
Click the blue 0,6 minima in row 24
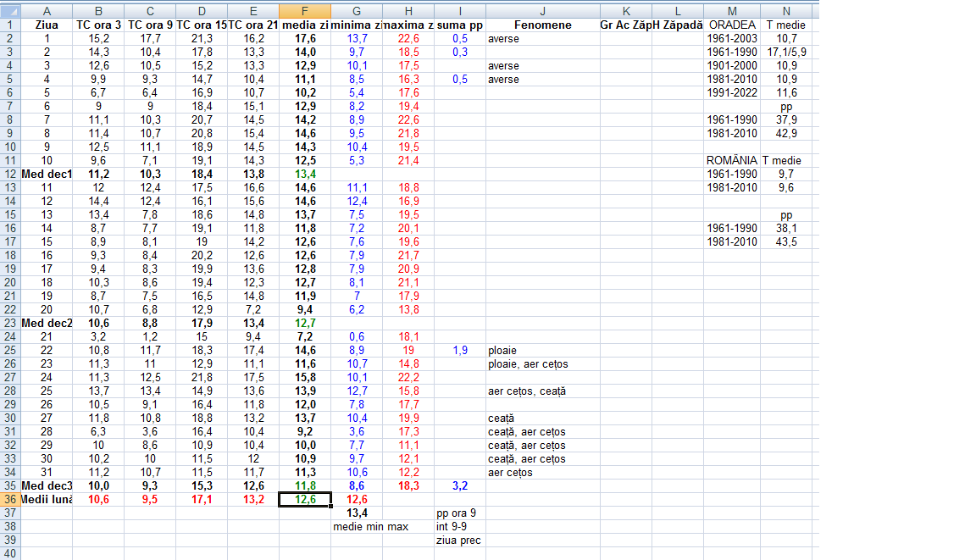(357, 336)
